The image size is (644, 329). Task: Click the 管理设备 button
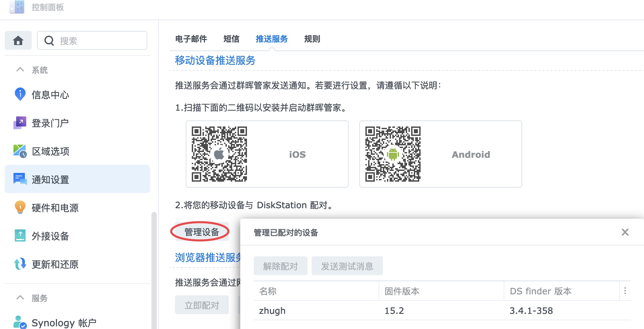(202, 232)
